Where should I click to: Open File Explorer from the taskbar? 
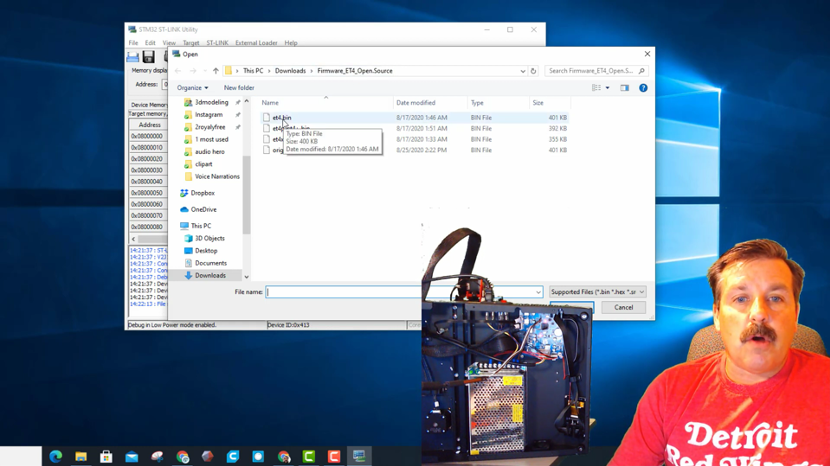[81, 456]
